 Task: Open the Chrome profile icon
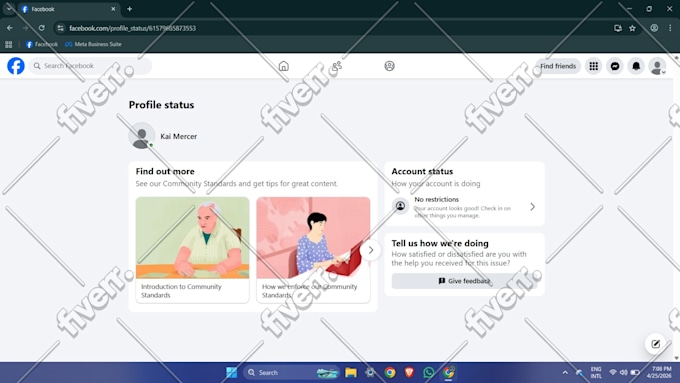654,28
